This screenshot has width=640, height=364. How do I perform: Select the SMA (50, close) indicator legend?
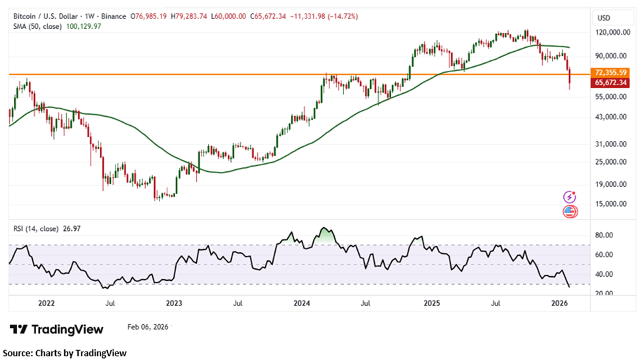36,28
